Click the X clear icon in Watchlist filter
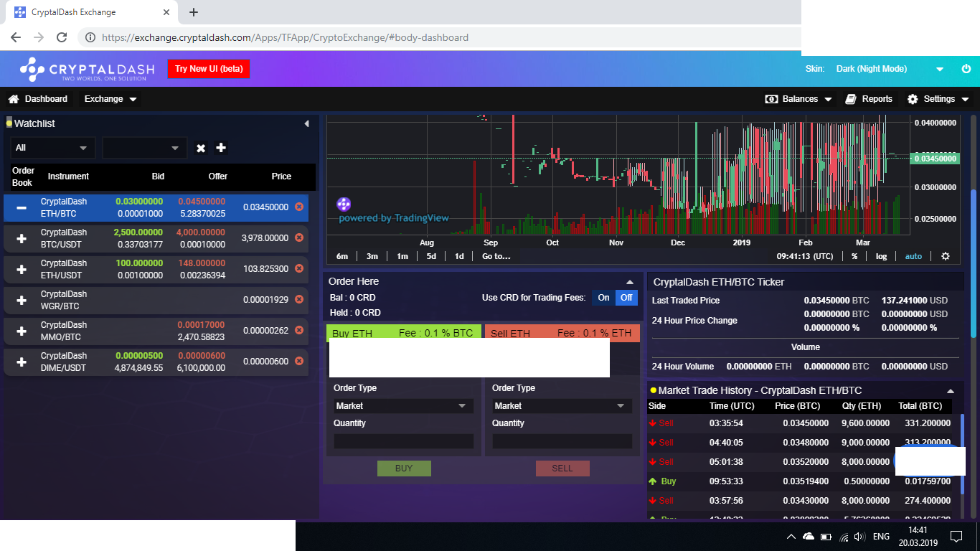Image resolution: width=980 pixels, height=551 pixels. tap(201, 148)
